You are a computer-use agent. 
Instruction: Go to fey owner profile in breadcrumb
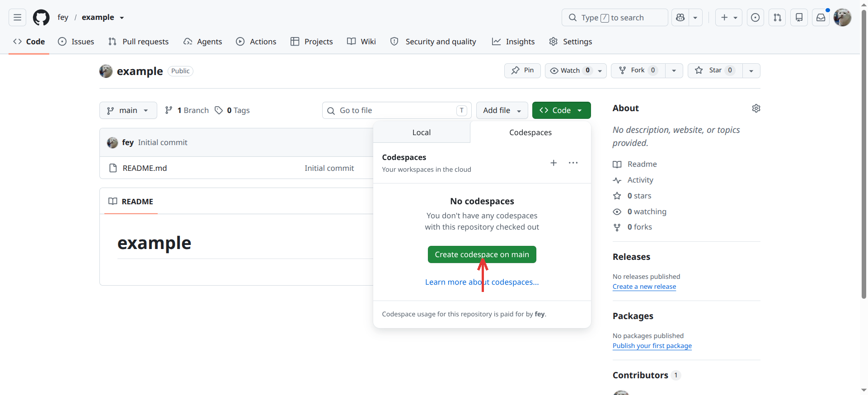pyautogui.click(x=63, y=18)
